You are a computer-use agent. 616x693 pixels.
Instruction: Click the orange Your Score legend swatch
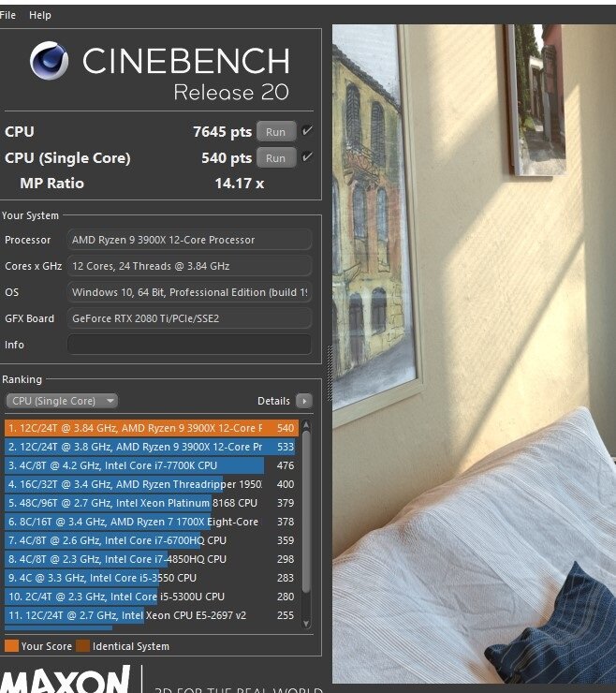11,646
